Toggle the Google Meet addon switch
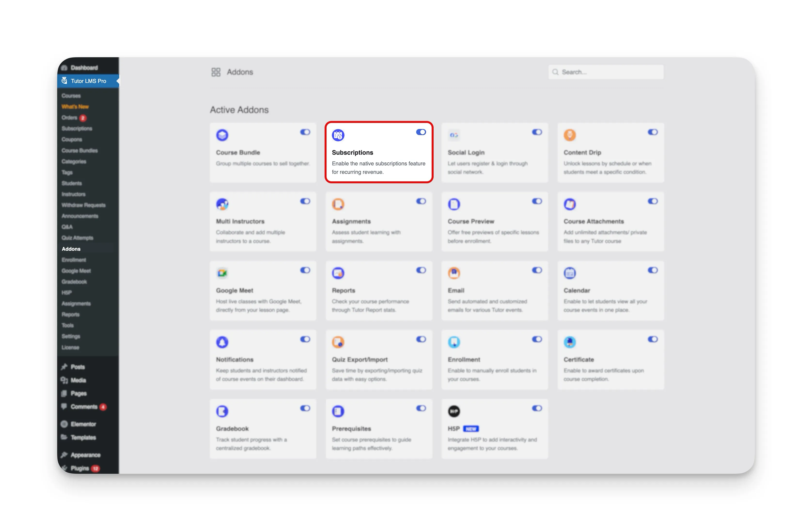The width and height of the screenshot is (812, 531). coord(305,270)
